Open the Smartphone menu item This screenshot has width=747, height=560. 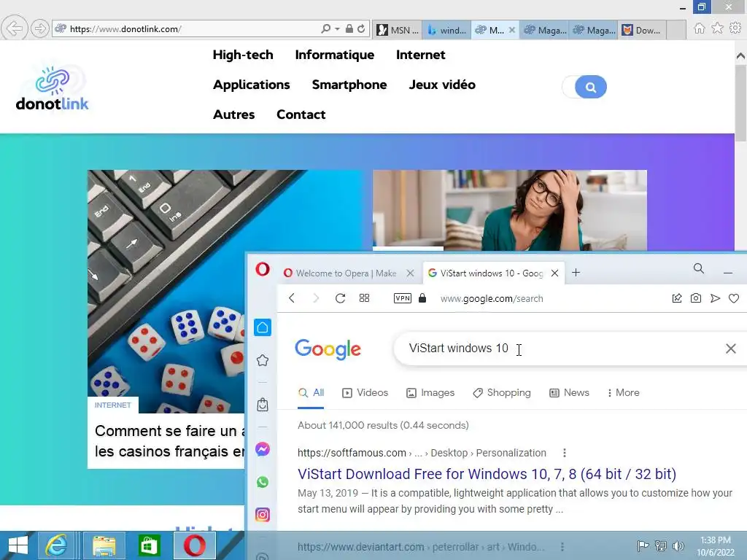tap(349, 85)
